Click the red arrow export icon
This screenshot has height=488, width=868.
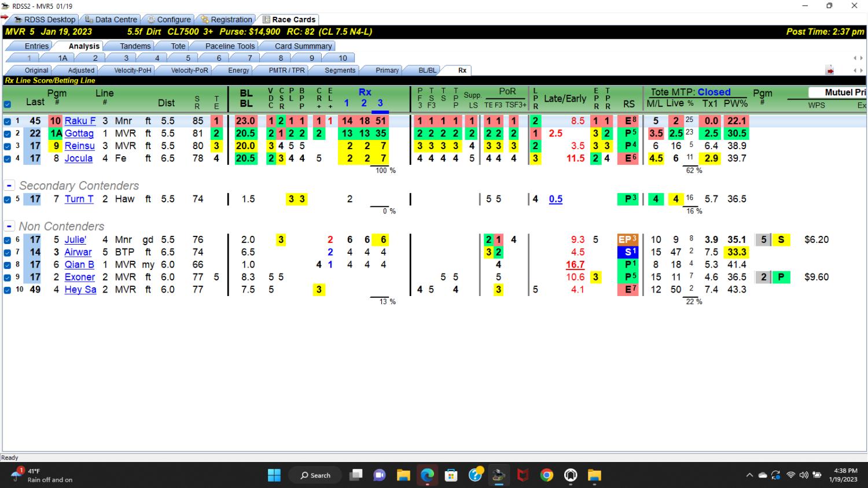click(x=830, y=71)
